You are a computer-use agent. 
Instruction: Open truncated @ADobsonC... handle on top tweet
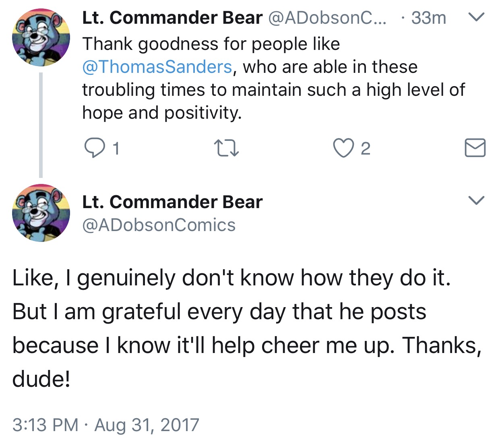326,18
